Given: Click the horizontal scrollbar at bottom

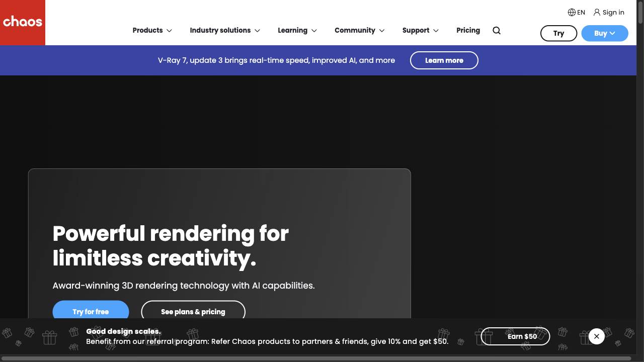Looking at the screenshot, I should click(x=316, y=358).
